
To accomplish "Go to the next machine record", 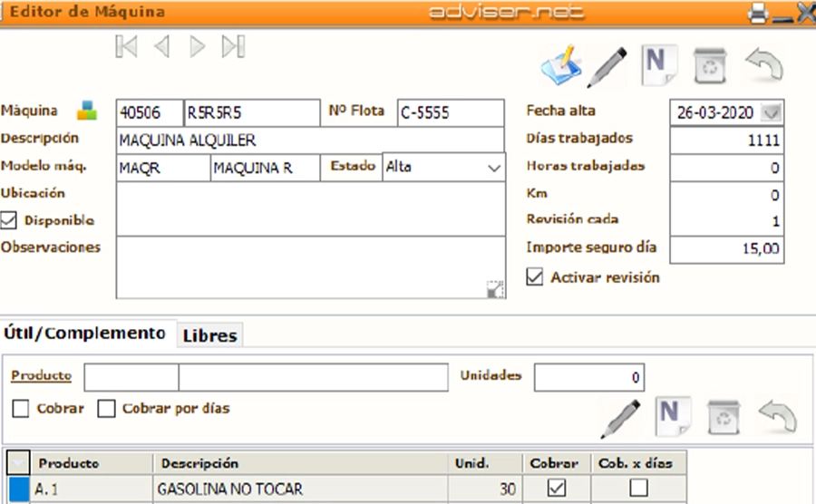I will click(x=197, y=47).
